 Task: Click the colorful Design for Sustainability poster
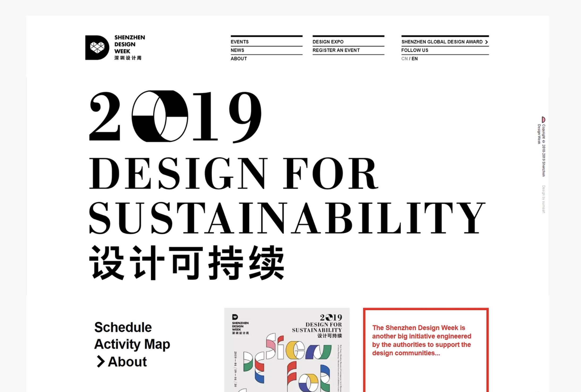[287, 351]
